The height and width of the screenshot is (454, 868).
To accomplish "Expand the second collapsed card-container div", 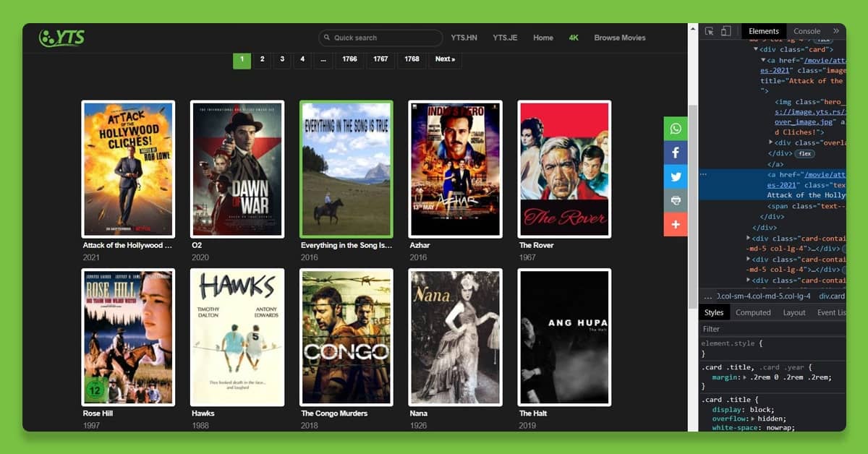I will point(749,259).
